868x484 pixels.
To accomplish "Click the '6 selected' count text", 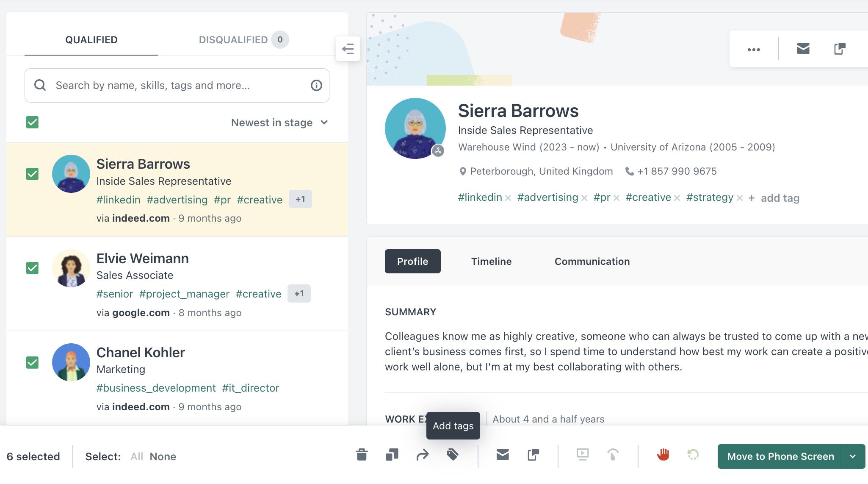I will pyautogui.click(x=33, y=456).
